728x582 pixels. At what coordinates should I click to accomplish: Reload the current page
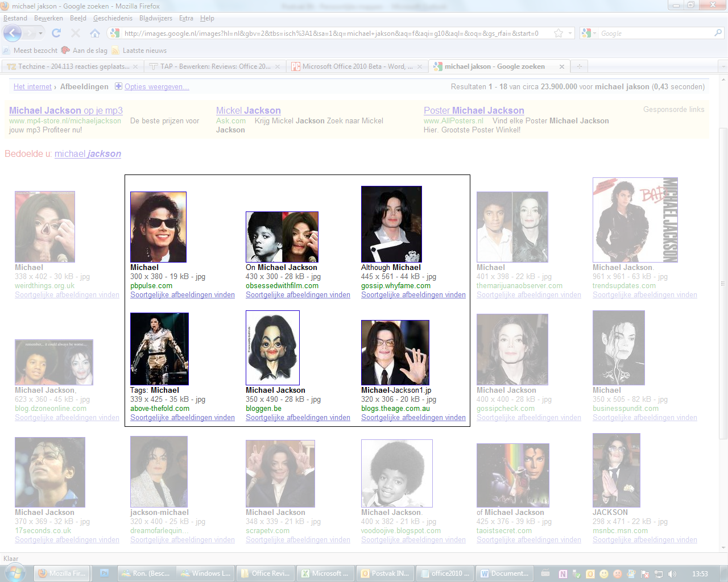(56, 34)
